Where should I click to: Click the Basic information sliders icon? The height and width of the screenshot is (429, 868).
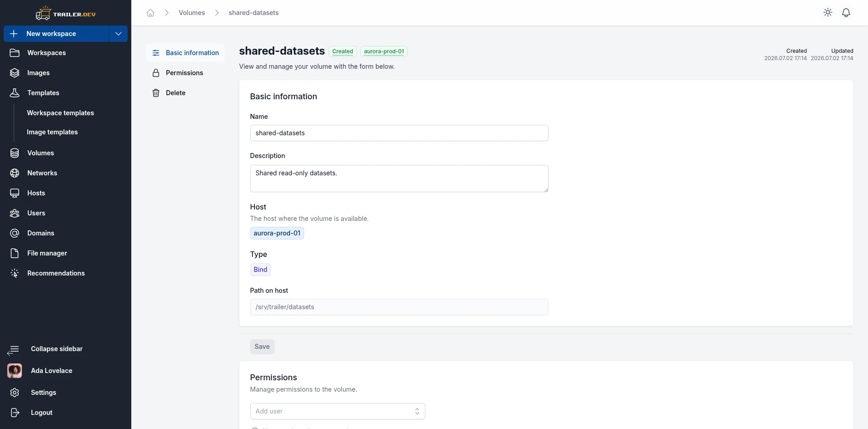156,53
